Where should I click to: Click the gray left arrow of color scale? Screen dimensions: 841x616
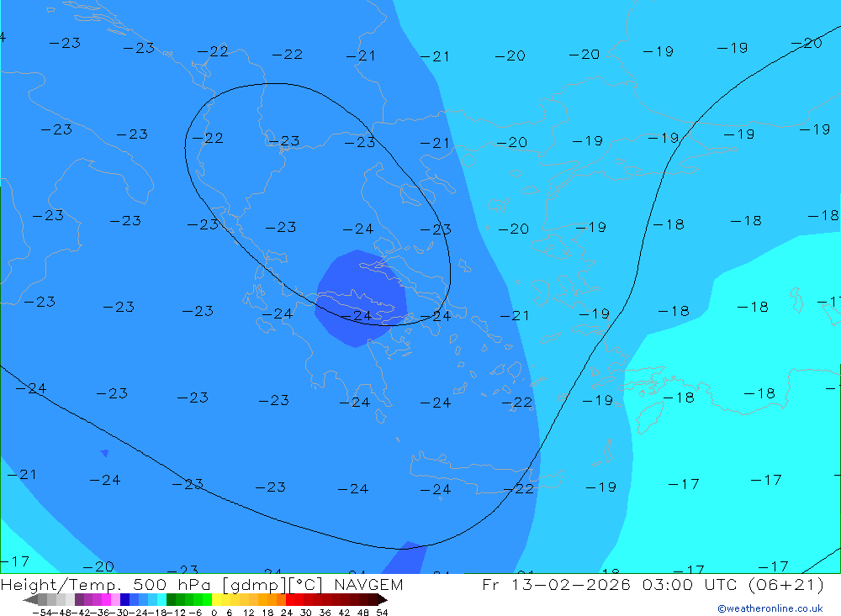point(31,599)
